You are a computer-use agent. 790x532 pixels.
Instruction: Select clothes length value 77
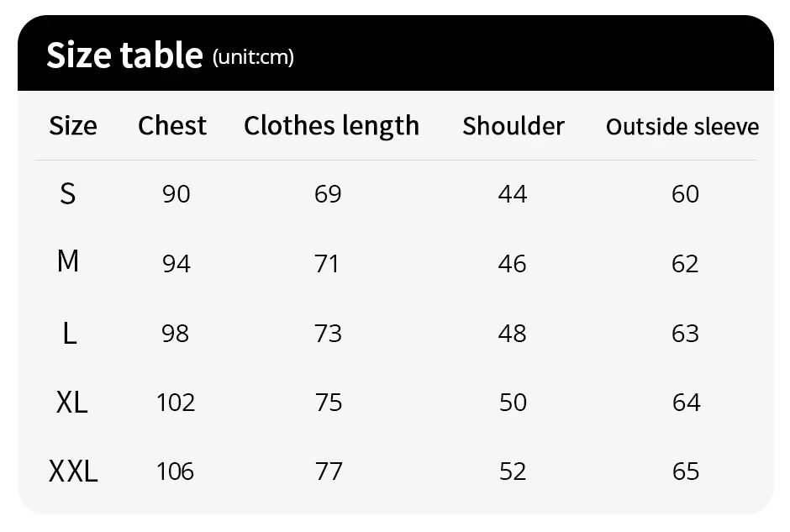pos(329,471)
